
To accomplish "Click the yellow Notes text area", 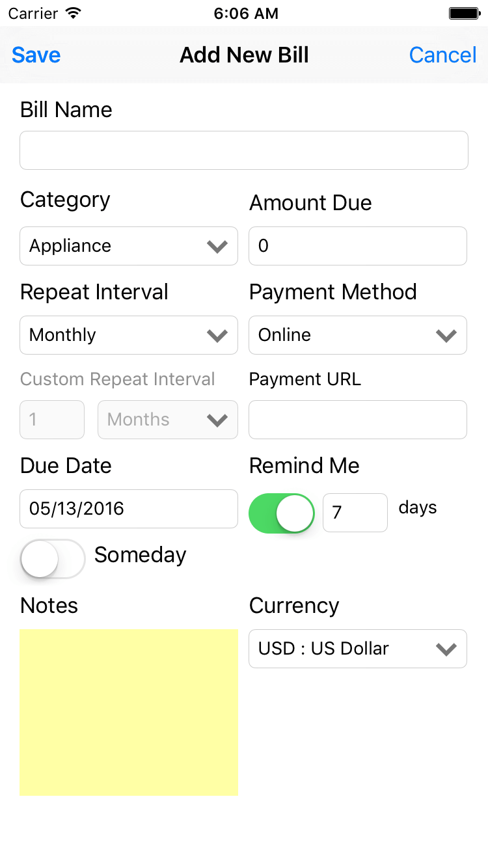I will [128, 712].
